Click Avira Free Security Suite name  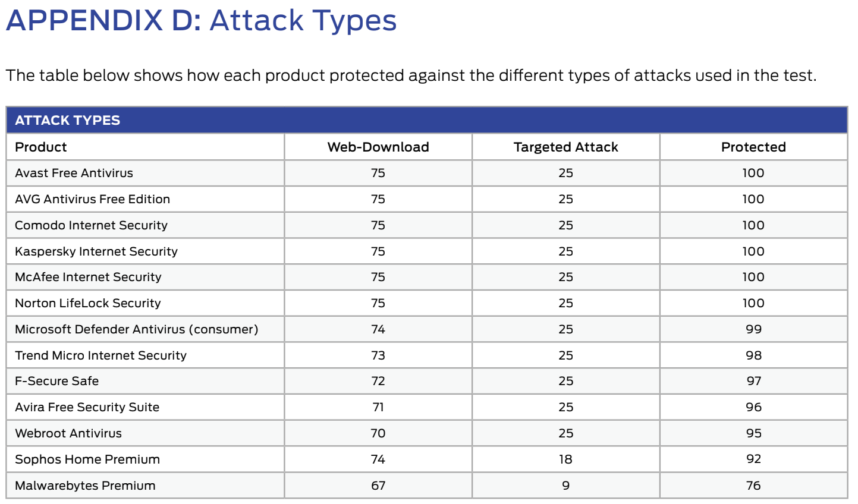[87, 407]
